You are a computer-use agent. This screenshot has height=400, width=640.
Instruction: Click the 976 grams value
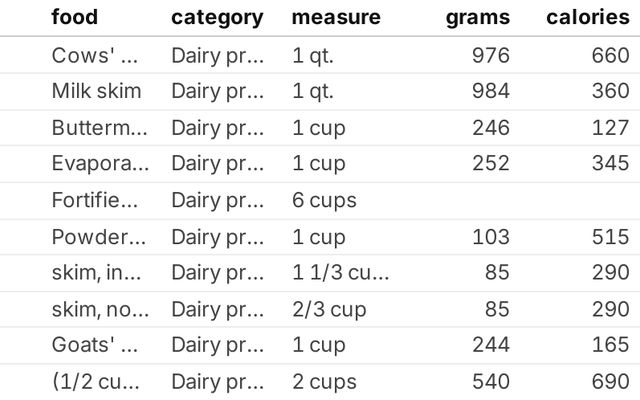coord(490,55)
